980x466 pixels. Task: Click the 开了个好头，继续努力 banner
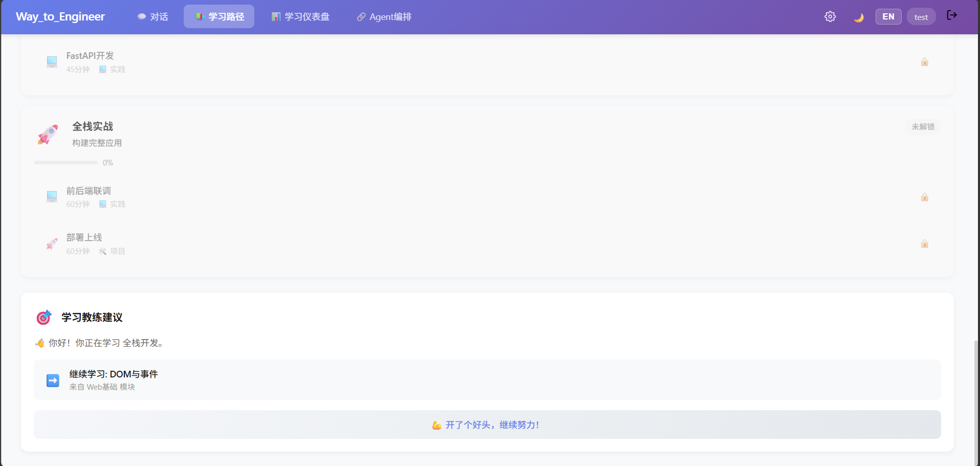[x=487, y=425]
